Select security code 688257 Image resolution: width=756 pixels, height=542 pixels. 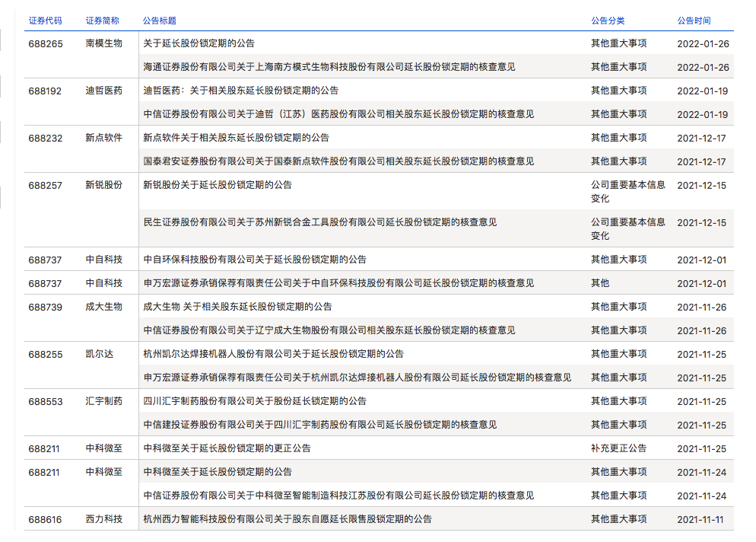click(46, 186)
